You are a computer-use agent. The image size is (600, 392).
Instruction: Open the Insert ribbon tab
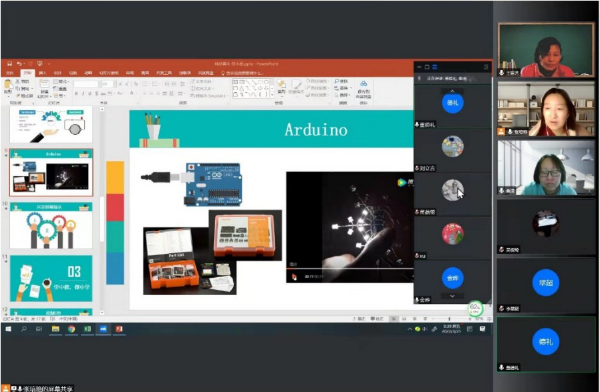(x=42, y=73)
